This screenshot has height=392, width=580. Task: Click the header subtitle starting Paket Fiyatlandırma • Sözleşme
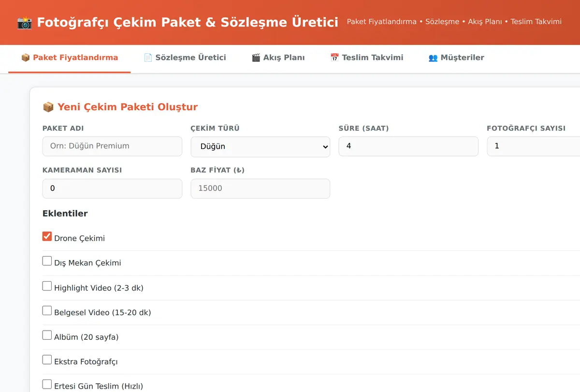454,22
